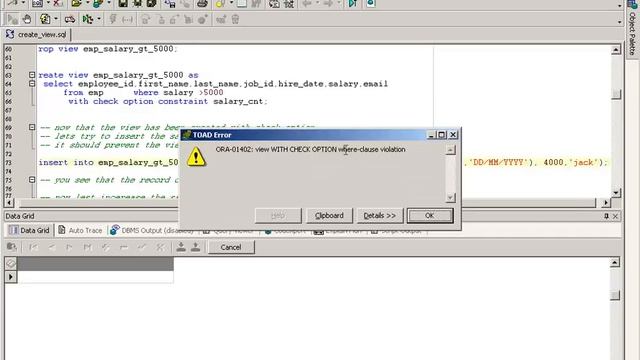The height and width of the screenshot is (360, 640).
Task: Click the Data Grid tab's grid icon
Action: pos(13,230)
